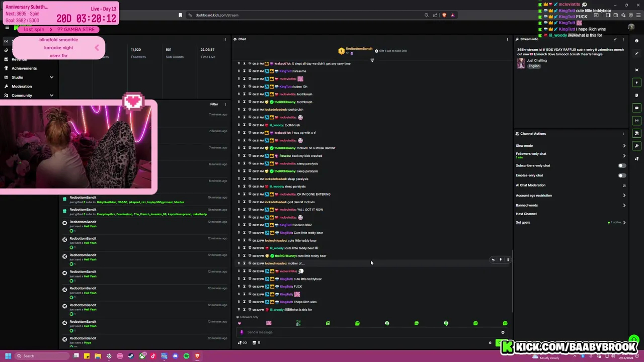Toggle Subscribers-only chat switch
The width and height of the screenshot is (644, 362).
(x=622, y=165)
